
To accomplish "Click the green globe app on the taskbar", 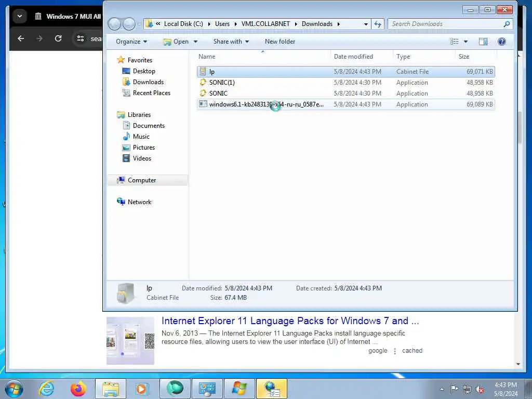I will 175,389.
